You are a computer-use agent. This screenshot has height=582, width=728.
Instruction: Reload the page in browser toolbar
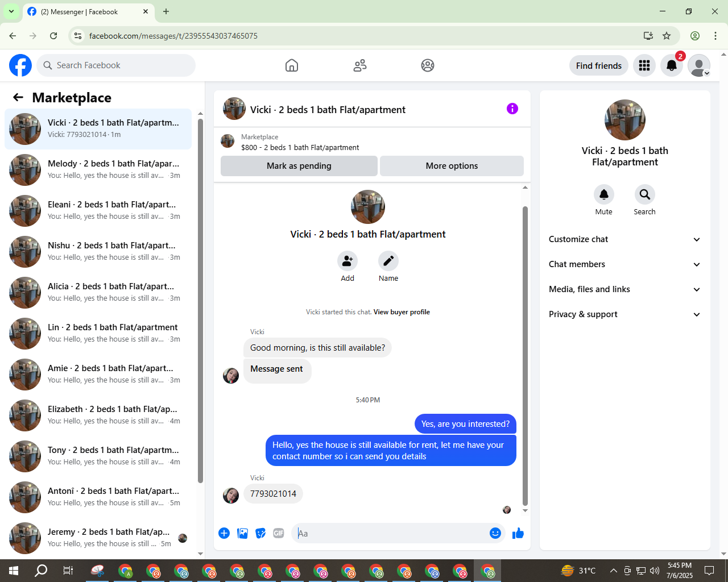[53, 36]
